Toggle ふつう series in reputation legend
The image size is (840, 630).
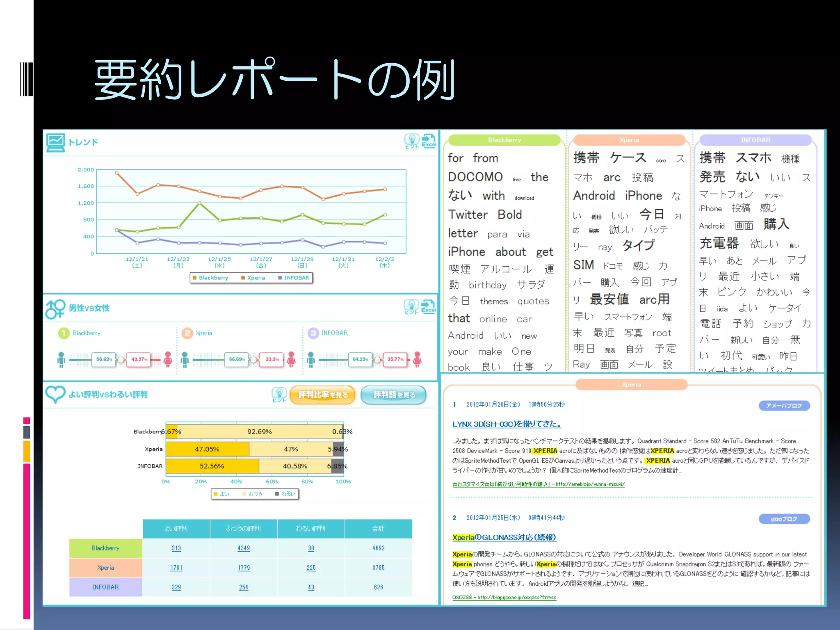(x=252, y=494)
